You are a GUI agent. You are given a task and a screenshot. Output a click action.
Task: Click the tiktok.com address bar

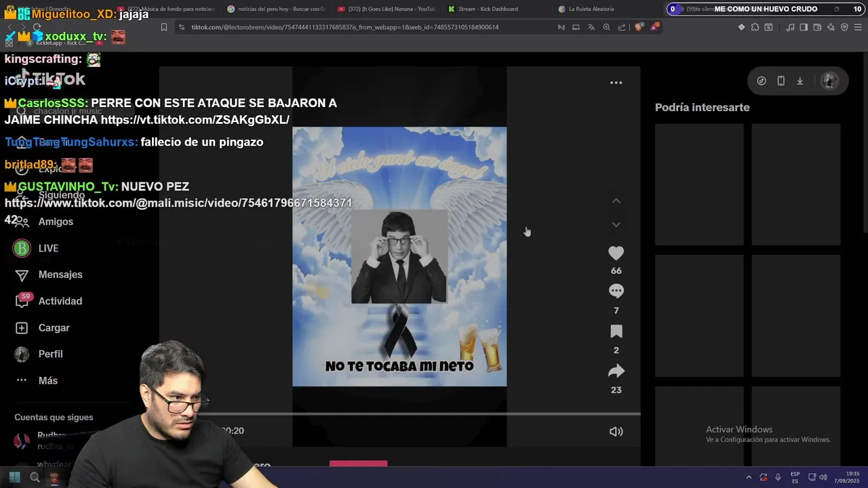[x=344, y=27]
